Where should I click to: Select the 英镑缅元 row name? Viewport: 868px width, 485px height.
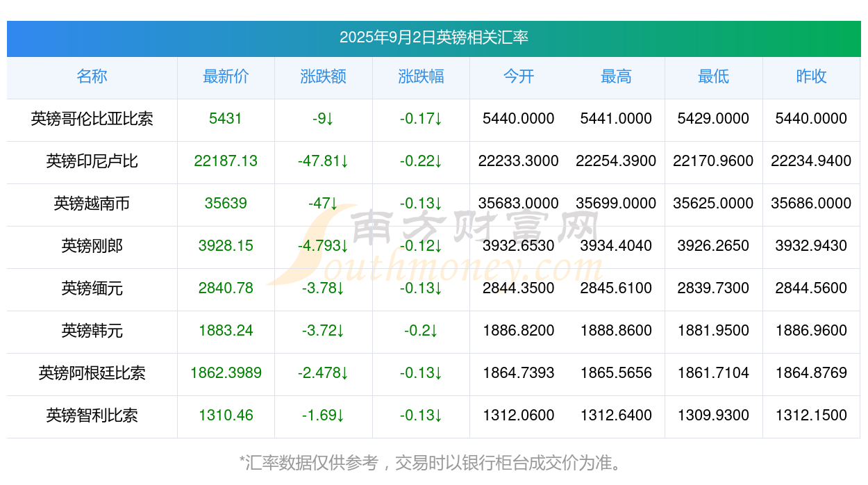pos(92,288)
